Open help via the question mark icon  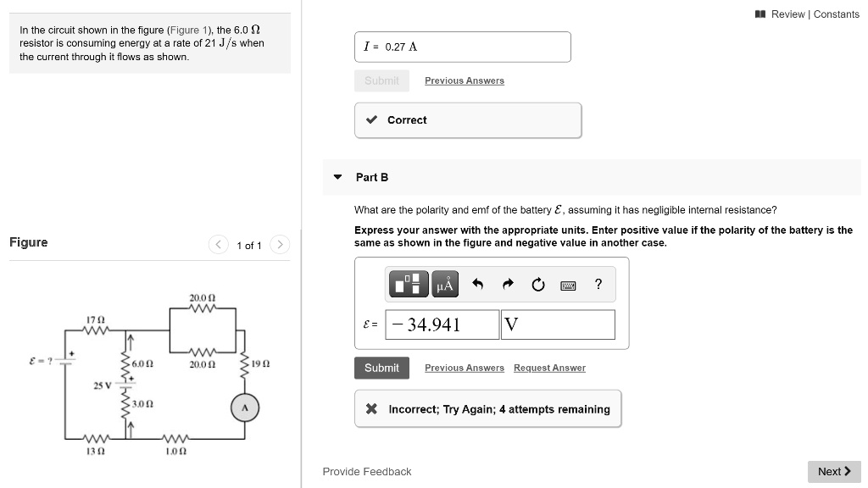[x=598, y=284]
